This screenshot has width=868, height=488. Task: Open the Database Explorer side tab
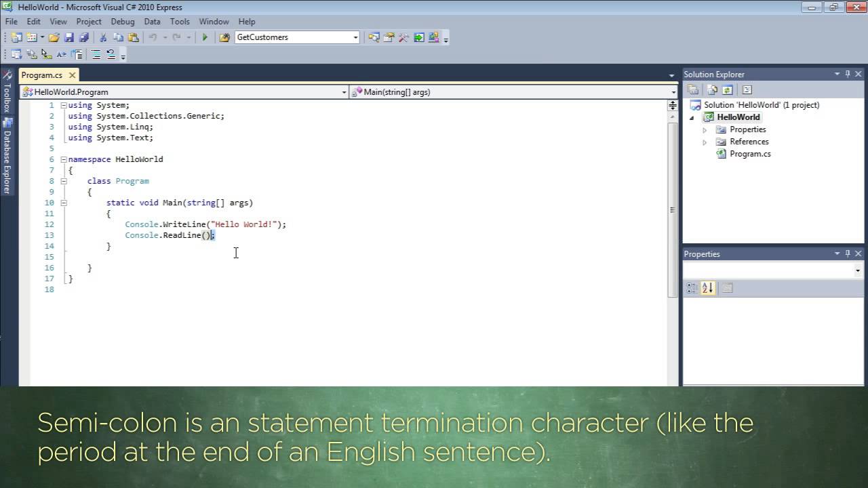coord(7,156)
